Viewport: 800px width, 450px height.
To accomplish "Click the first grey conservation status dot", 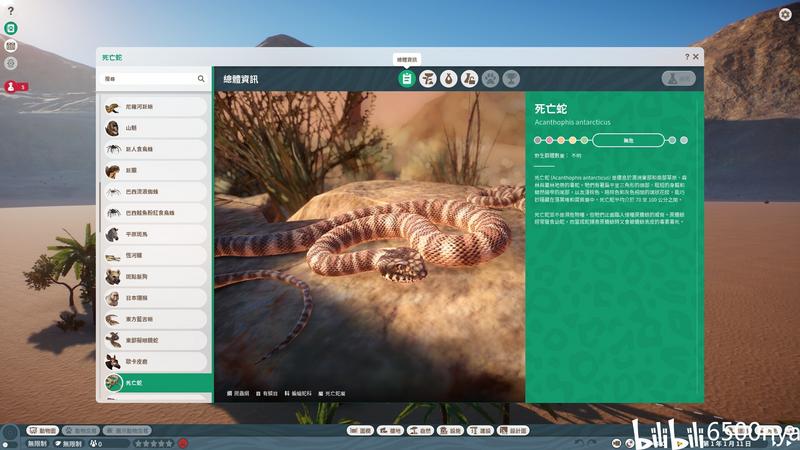I will pyautogui.click(x=537, y=140).
